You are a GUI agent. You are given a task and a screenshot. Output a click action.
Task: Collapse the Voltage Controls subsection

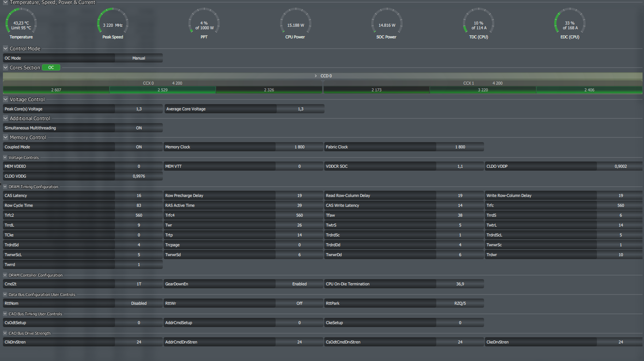[5, 157]
